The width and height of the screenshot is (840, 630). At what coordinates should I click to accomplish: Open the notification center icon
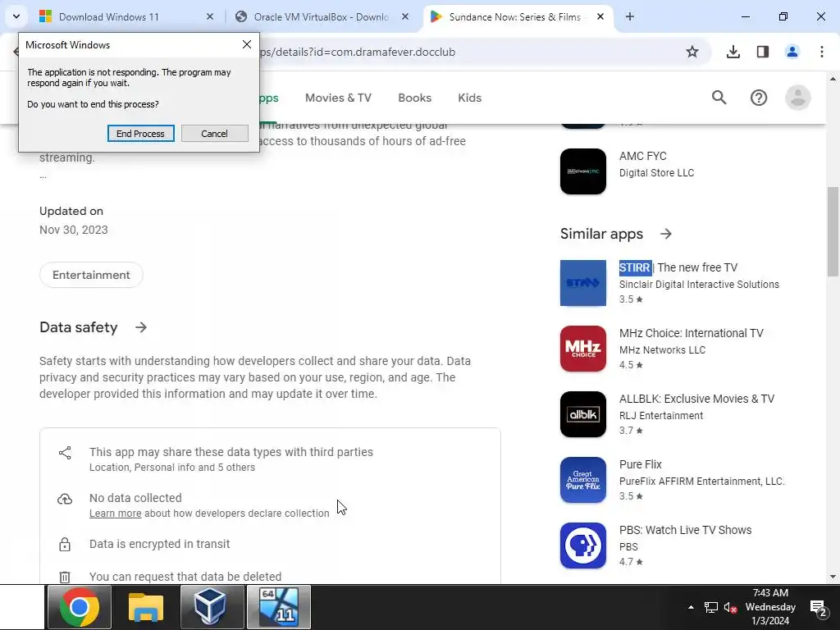[x=819, y=609]
